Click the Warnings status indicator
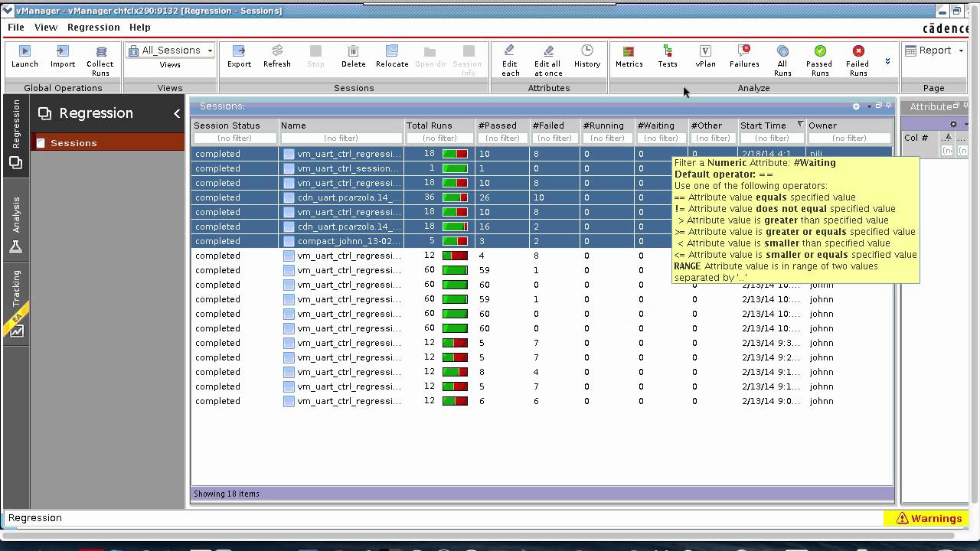The image size is (980, 551). tap(929, 518)
